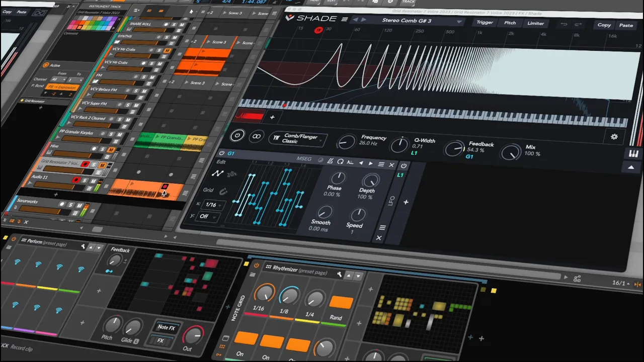
Task: Open Shade settings gear icon
Action: pos(614,137)
